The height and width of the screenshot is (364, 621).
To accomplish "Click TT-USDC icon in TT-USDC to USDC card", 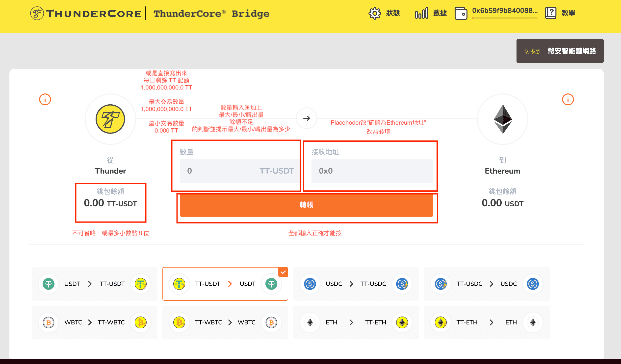I will [441, 284].
